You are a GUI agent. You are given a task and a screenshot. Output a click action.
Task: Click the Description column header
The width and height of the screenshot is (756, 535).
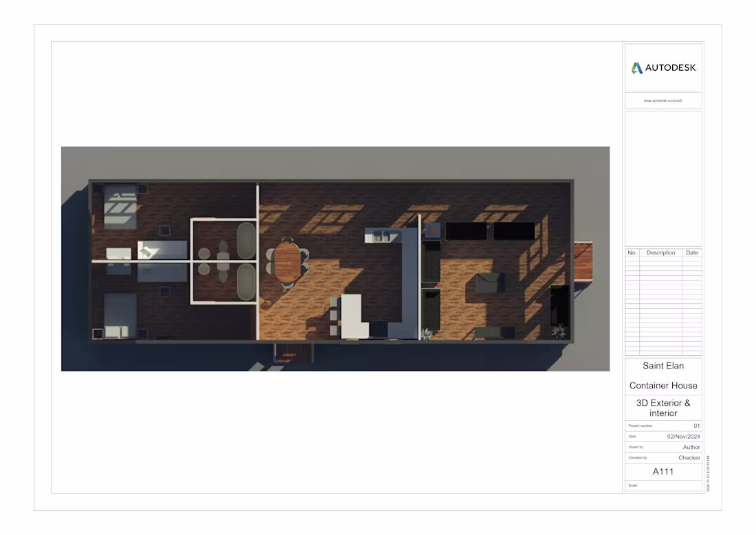[660, 252]
